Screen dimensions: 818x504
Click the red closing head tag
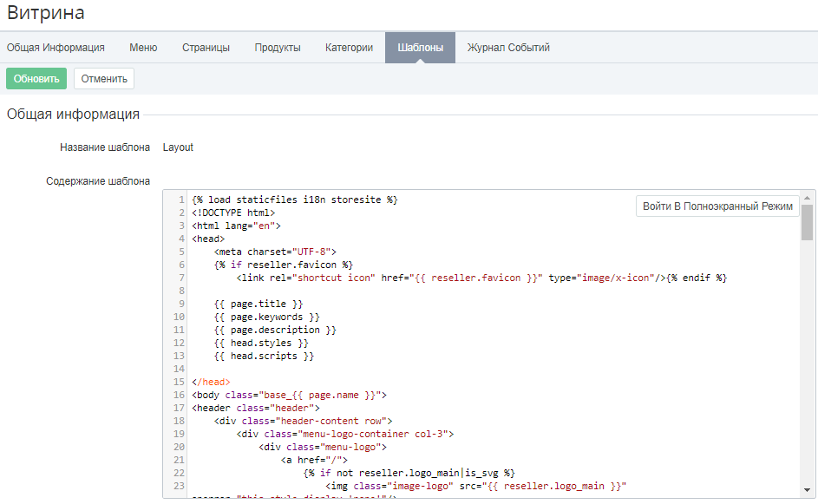coord(211,382)
